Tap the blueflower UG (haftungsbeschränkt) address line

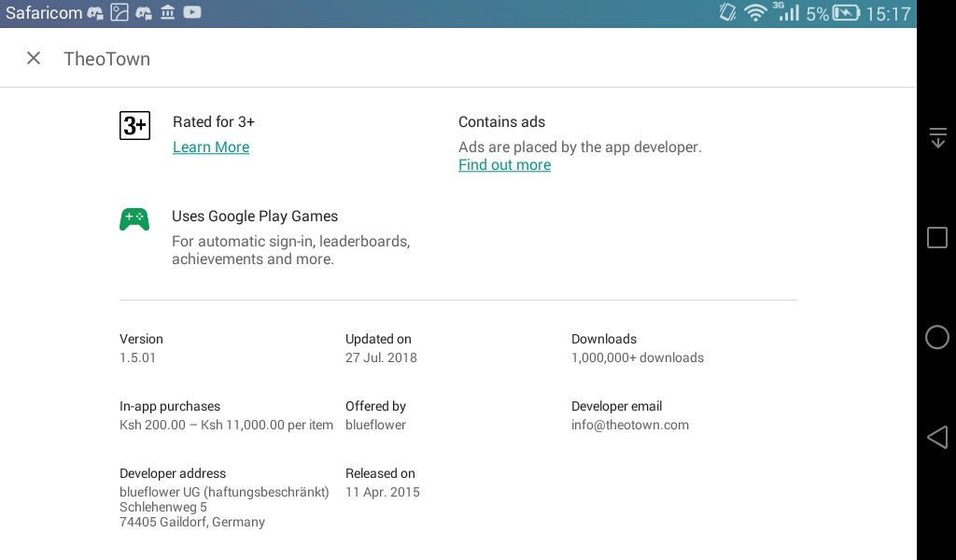(x=224, y=492)
